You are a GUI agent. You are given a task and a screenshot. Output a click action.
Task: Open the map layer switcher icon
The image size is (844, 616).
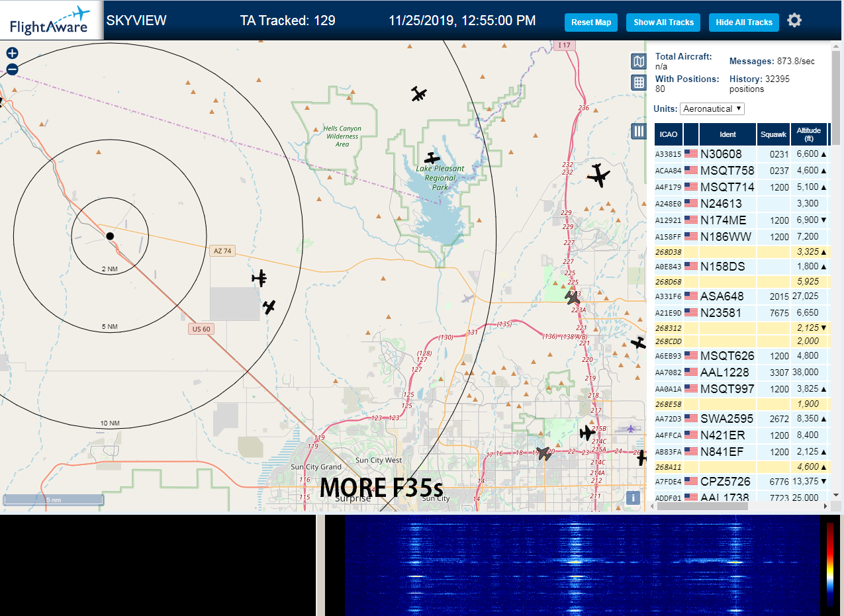pos(638,62)
